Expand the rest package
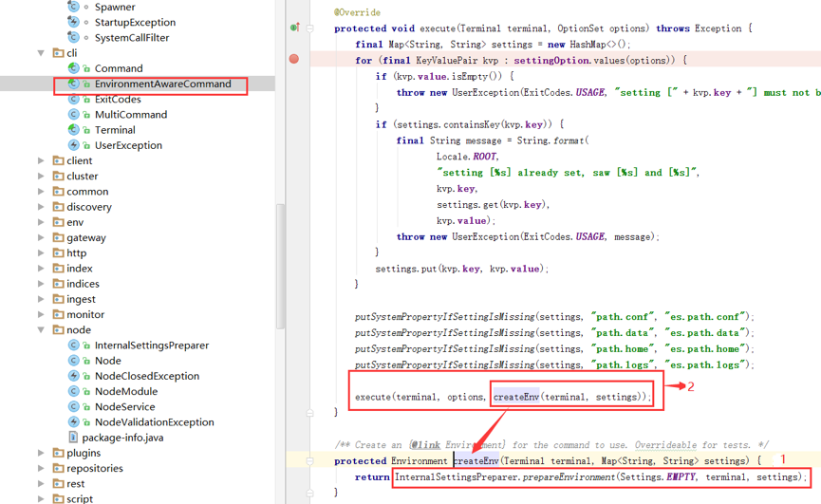This screenshot has height=504, width=821. [x=41, y=483]
